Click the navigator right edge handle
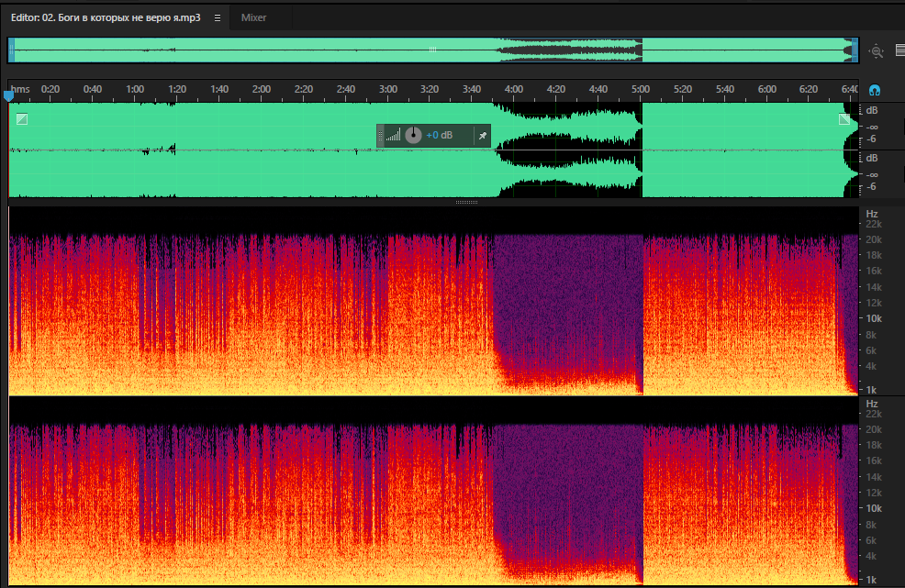 [x=855, y=50]
